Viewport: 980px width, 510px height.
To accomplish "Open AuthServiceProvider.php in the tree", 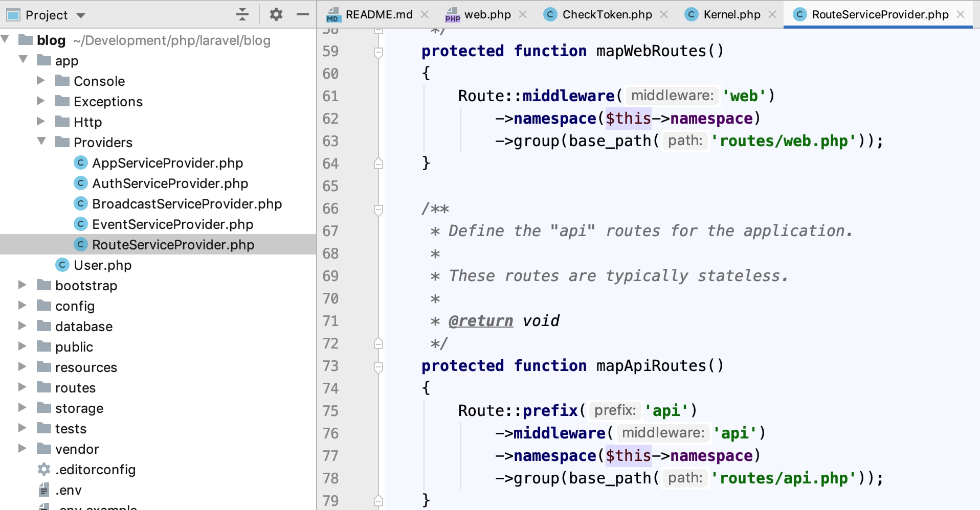I will [170, 183].
